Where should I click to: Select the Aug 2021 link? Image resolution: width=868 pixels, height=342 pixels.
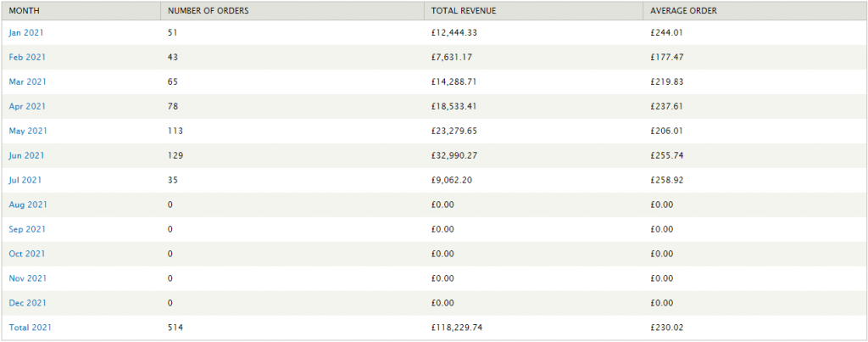click(x=28, y=205)
